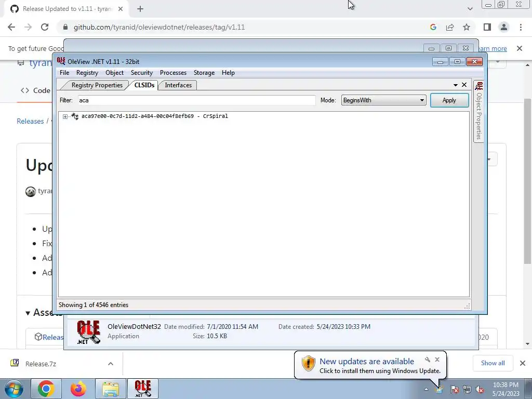This screenshot has height=399, width=532.
Task: Click the OleView .NET taskbar icon
Action: coord(143,389)
